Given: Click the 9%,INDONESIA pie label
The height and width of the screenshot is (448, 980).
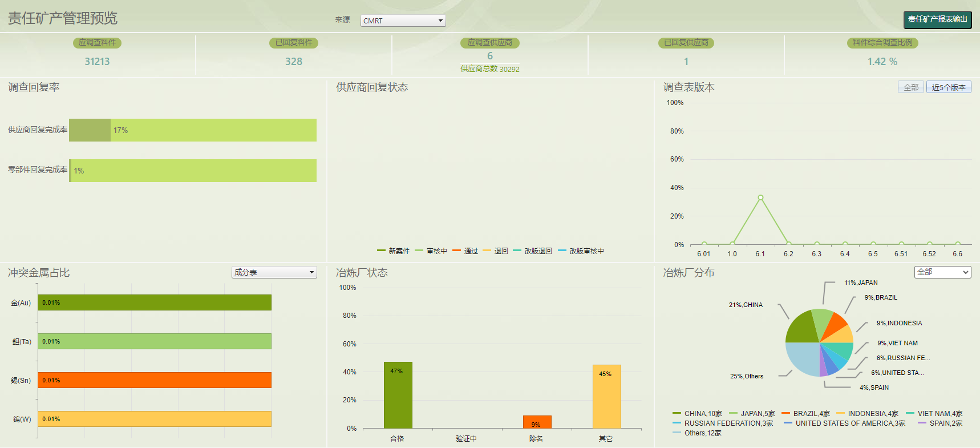Looking at the screenshot, I should tap(899, 323).
